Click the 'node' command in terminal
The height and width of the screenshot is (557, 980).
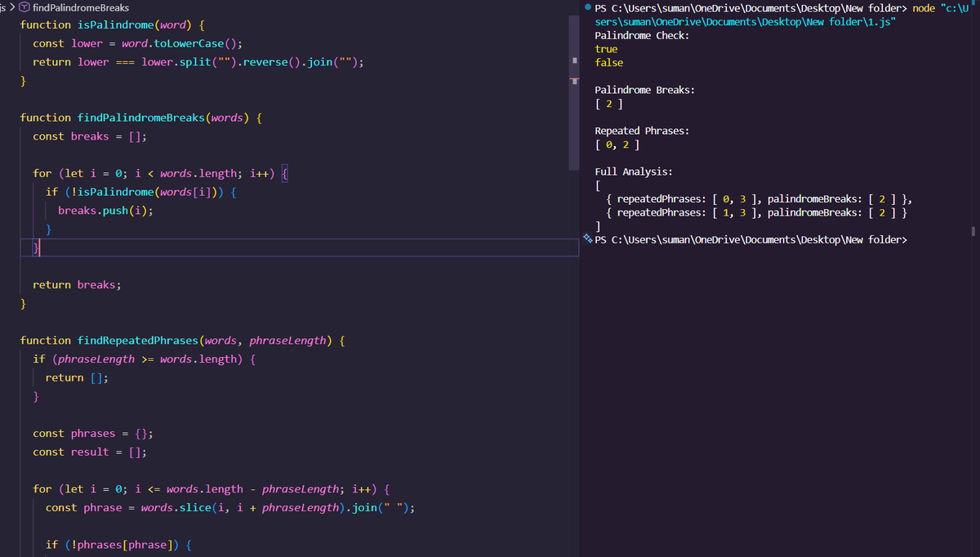click(x=924, y=8)
